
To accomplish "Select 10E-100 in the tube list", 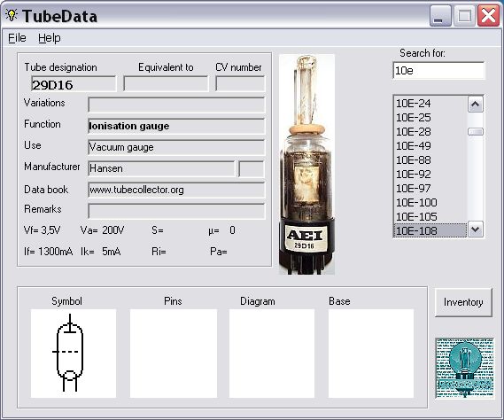I will (x=430, y=203).
